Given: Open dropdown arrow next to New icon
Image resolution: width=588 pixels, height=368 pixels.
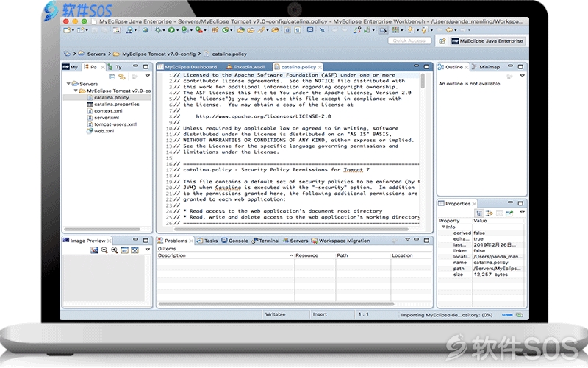Looking at the screenshot, I should (x=73, y=30).
